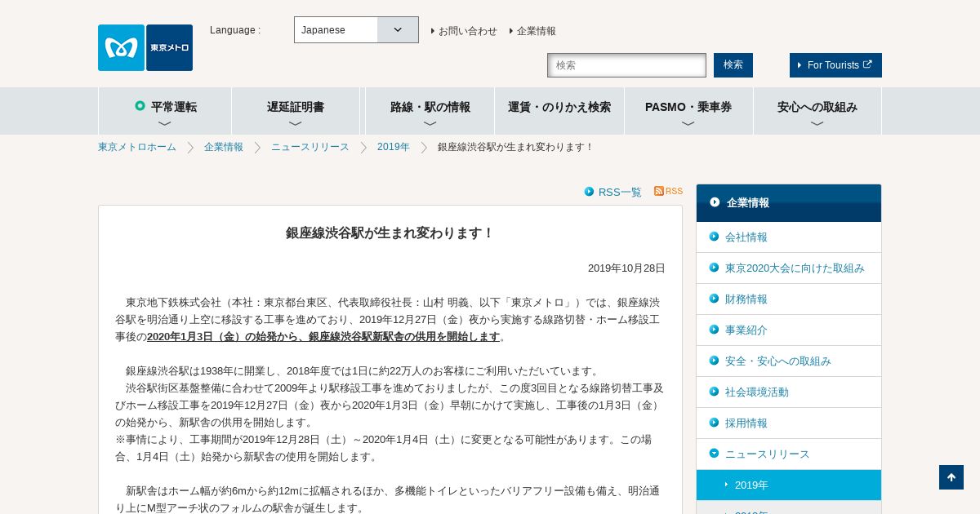This screenshot has width=980, height=514.
Task: Expand PASMO・乗車券 menu
Action: coord(688,111)
